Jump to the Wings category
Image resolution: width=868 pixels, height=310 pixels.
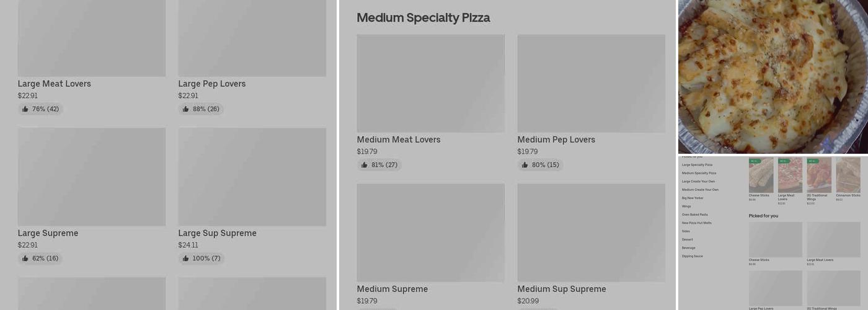coord(686,206)
